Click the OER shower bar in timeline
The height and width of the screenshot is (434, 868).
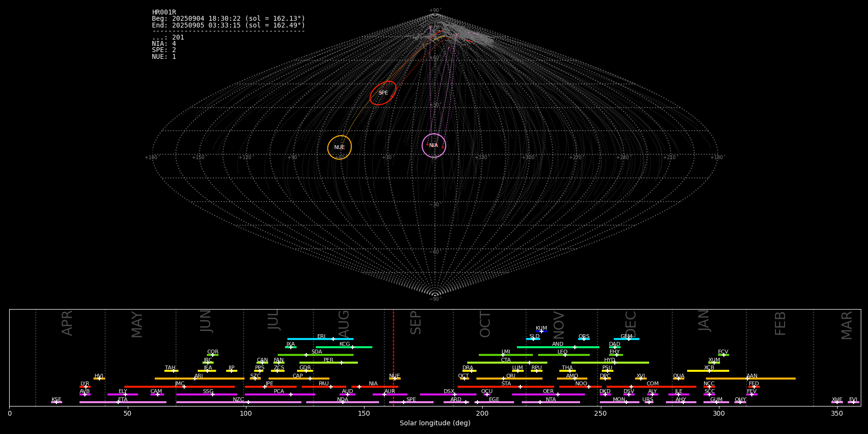click(548, 394)
